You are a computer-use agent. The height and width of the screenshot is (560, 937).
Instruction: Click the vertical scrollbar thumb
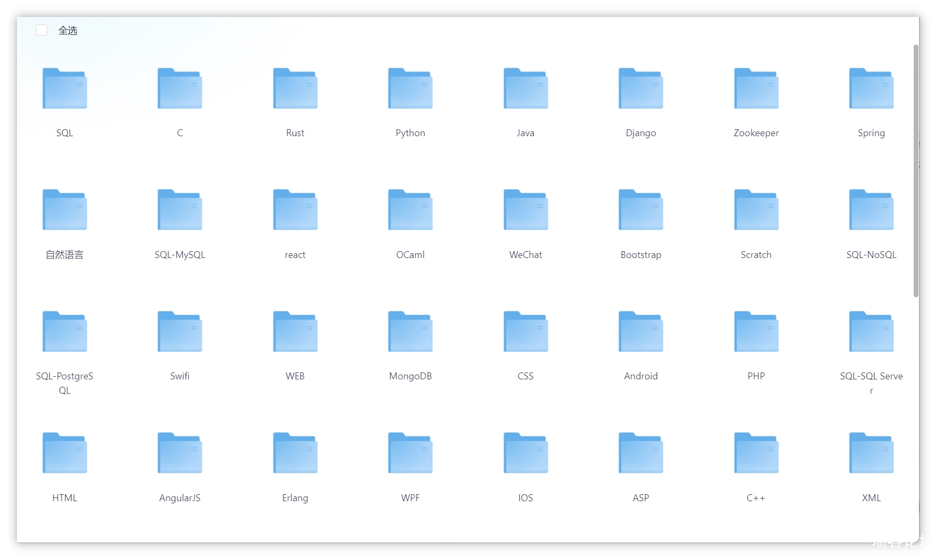point(916,171)
